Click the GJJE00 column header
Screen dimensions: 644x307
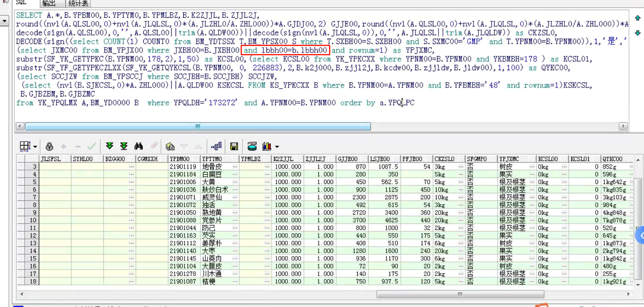(x=348, y=159)
